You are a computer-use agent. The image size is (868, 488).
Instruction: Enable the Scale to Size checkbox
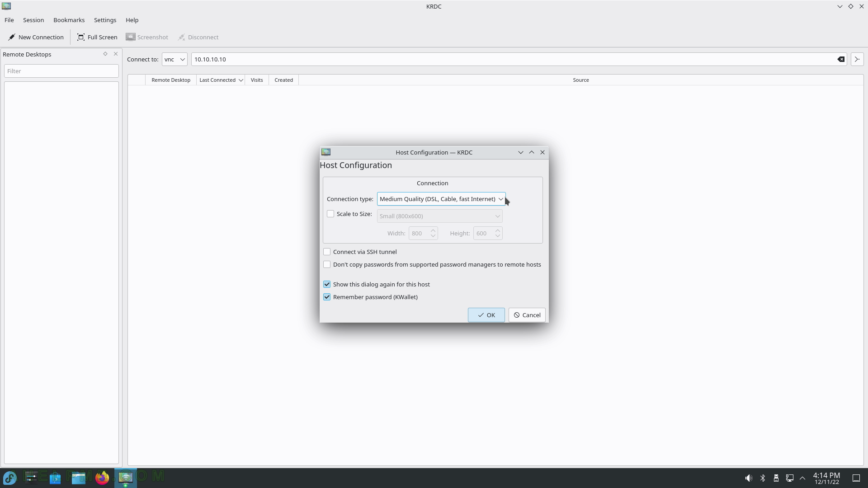(330, 214)
